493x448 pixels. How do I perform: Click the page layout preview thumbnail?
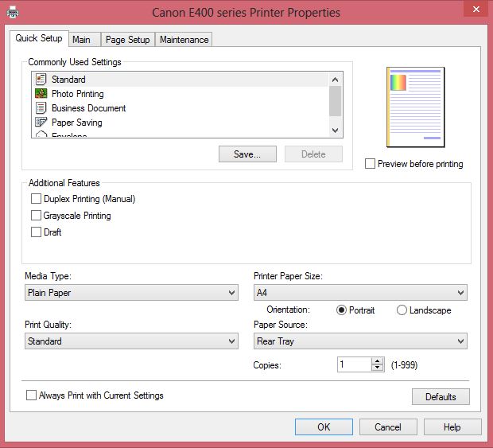coord(415,107)
